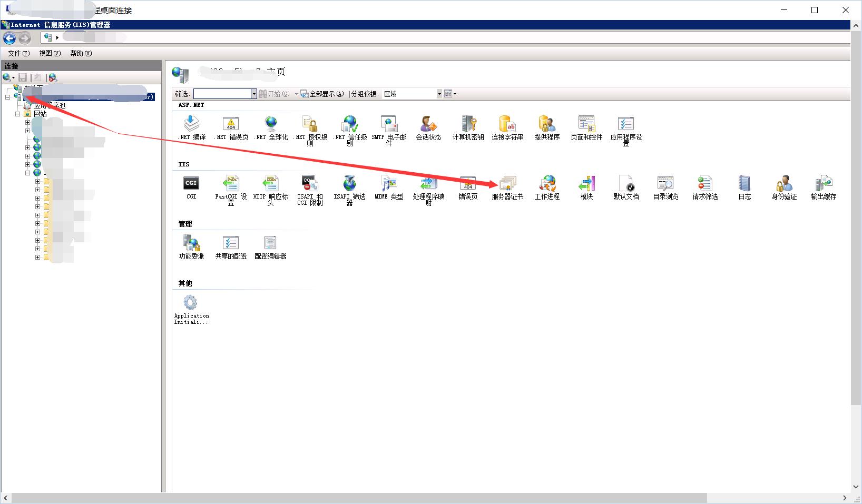Open the 默认文档 (Default Document) icon

[x=626, y=184]
